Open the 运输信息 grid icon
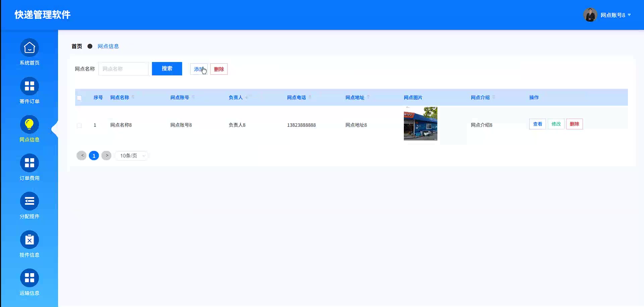Screen dimensions: 644x307 (30, 278)
